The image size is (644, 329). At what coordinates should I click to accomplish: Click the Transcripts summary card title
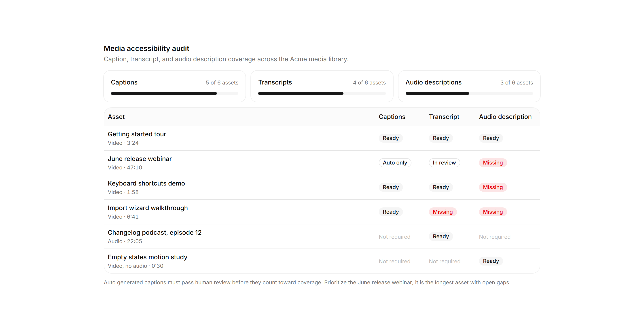pyautogui.click(x=275, y=82)
